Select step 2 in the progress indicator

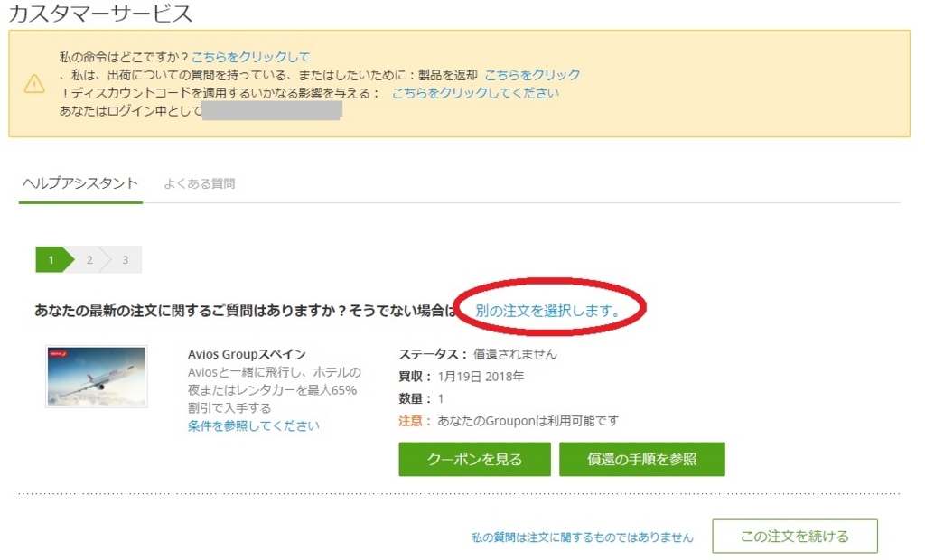point(89,259)
